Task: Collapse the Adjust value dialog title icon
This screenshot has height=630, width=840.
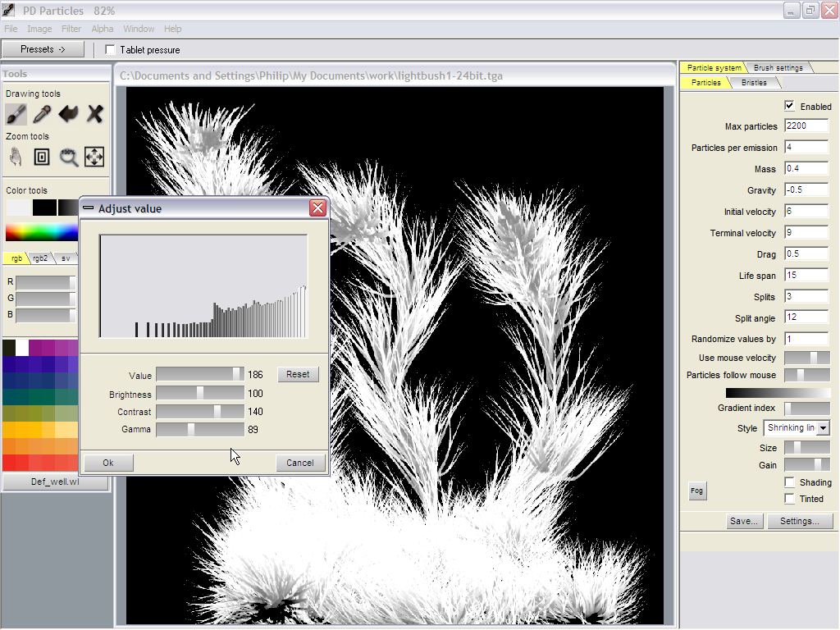Action: pos(89,208)
